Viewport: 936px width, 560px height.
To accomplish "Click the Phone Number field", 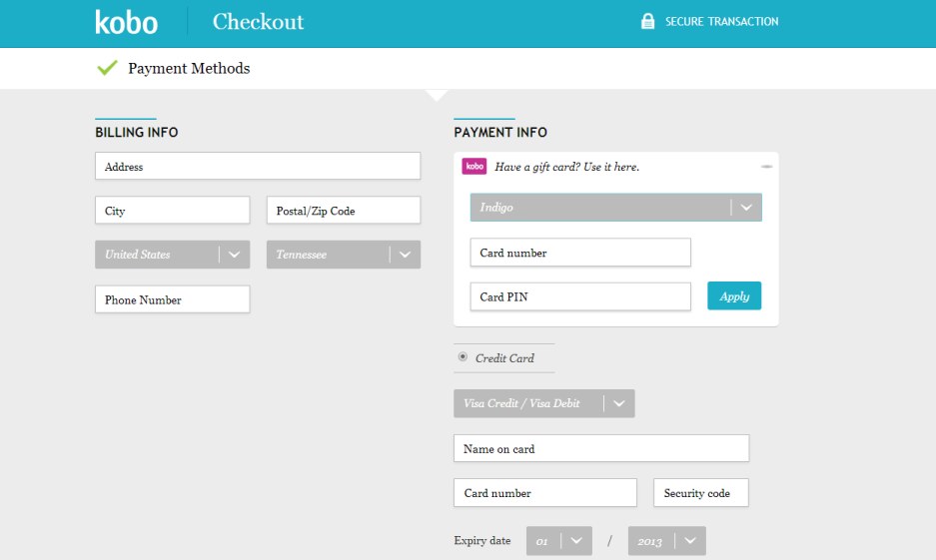I will pos(172,299).
